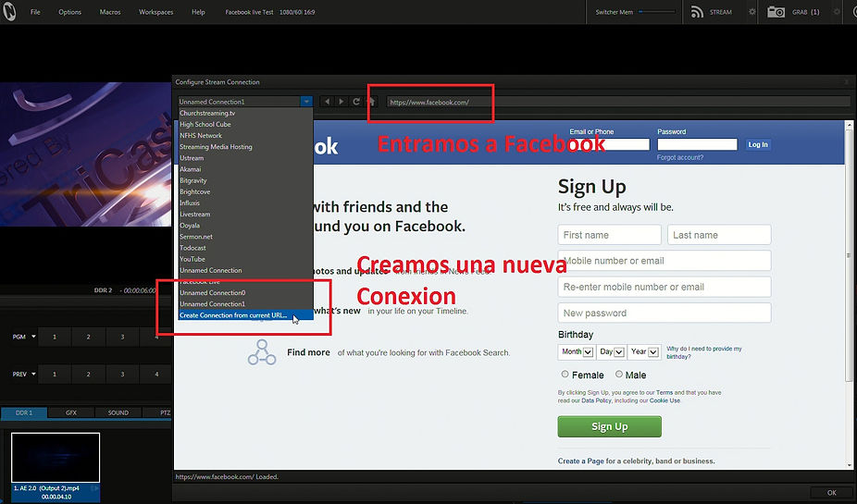The width and height of the screenshot is (857, 504).
Task: Select PGM row source button 3
Action: point(122,337)
